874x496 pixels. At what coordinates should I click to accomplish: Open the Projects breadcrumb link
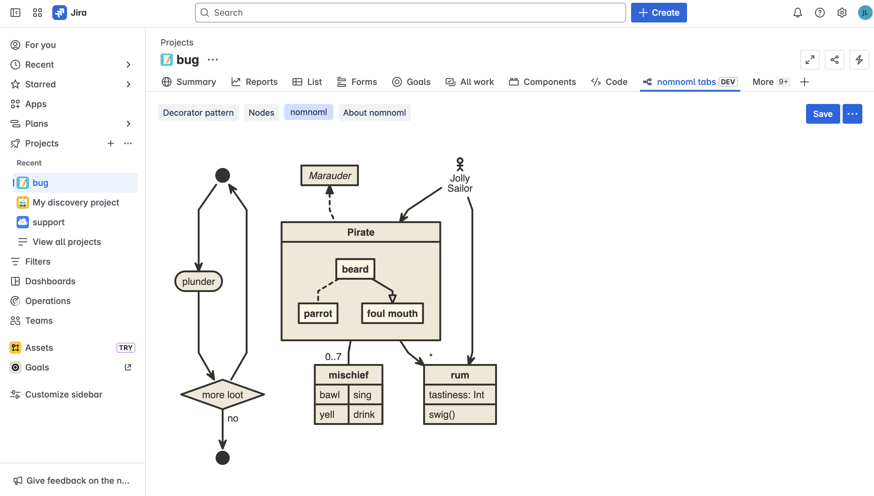click(x=177, y=42)
